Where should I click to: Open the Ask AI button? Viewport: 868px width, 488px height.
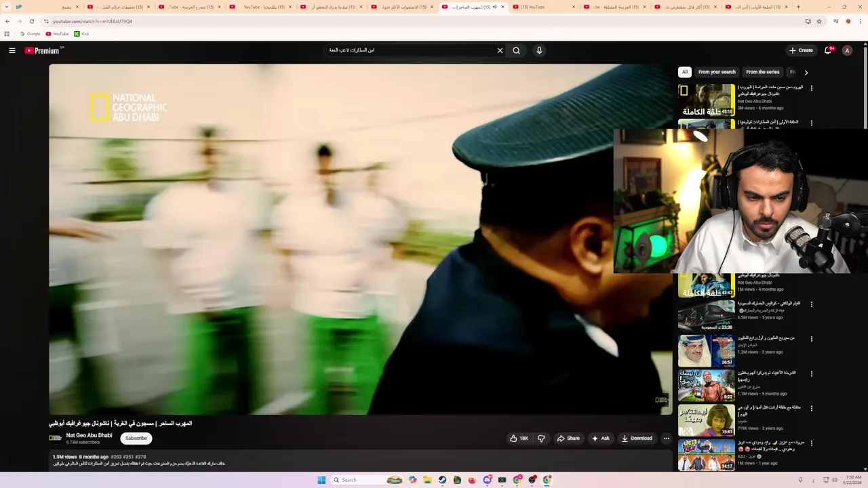point(601,439)
